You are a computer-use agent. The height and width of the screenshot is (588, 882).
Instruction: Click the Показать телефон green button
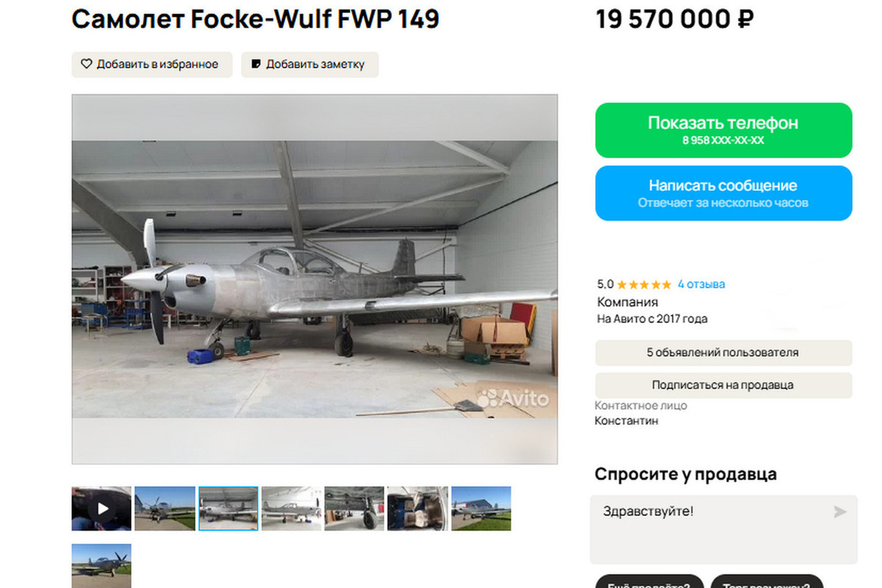tap(723, 130)
